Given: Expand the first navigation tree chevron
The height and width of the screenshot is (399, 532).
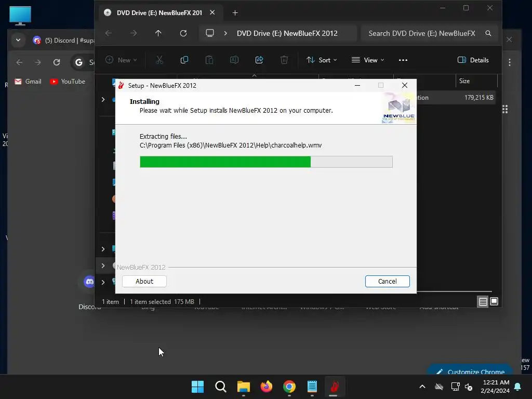Looking at the screenshot, I should tap(103, 99).
